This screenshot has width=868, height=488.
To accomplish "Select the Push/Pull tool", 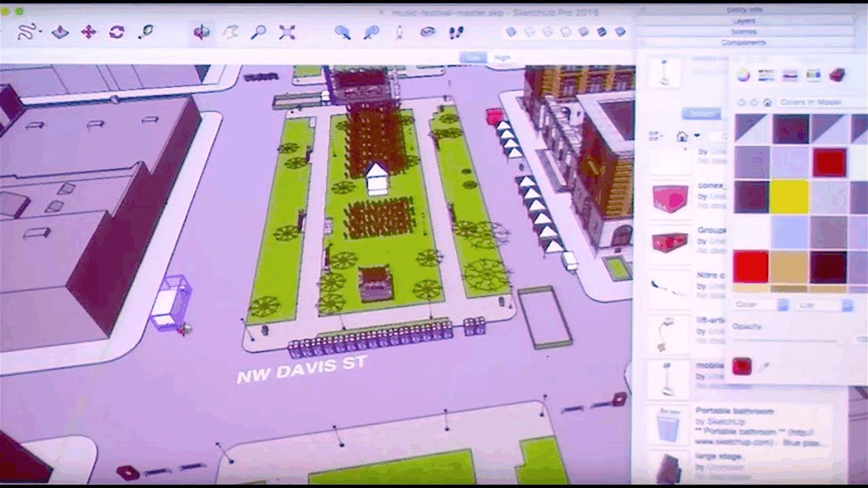I will point(60,32).
